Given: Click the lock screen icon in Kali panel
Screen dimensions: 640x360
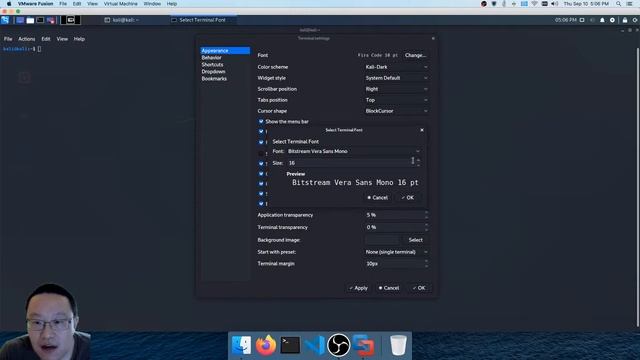Looking at the screenshot, I should coord(625,20).
